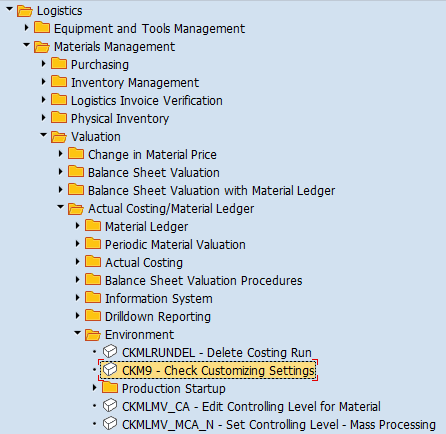Expand Equipment and Tools Management arrow
This screenshot has height=434, width=446.
click(x=27, y=27)
